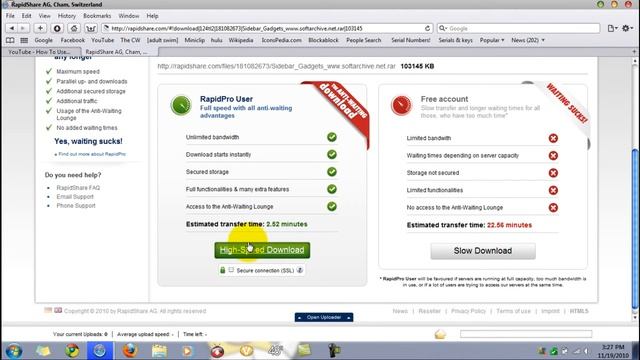Screen dimensions: 640x360
Task: Click the uploader home icon
Action: coord(440,334)
